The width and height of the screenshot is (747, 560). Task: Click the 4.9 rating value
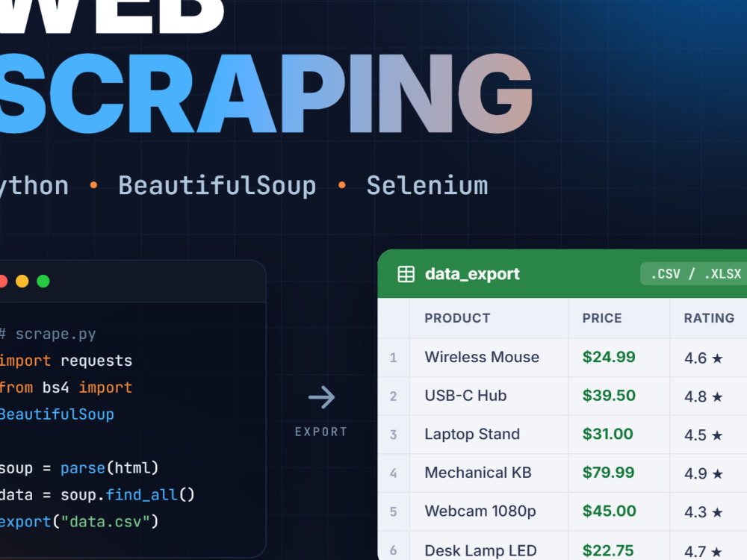click(x=695, y=474)
